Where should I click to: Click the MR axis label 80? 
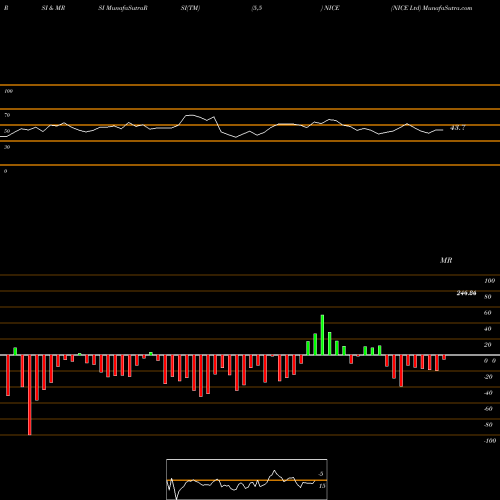[x=488, y=297]
